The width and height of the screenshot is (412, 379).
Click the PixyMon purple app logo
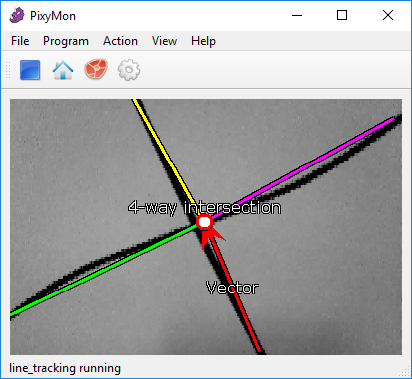tap(17, 16)
